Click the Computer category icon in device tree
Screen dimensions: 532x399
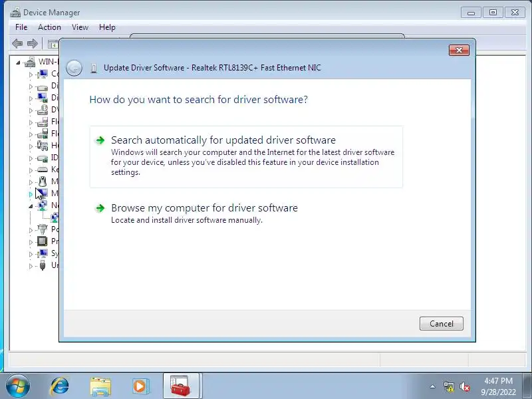pos(43,74)
